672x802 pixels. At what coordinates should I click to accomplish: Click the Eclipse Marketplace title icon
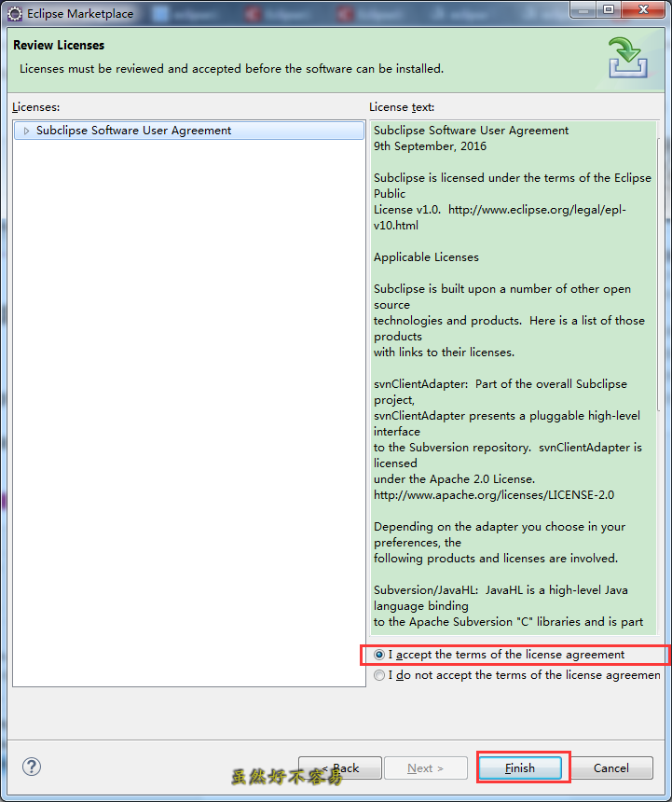point(15,14)
